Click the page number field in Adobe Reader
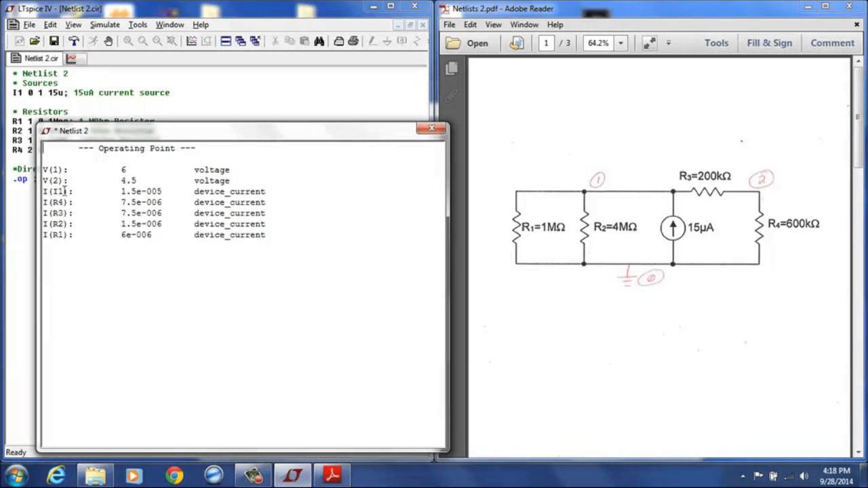 (x=546, y=43)
